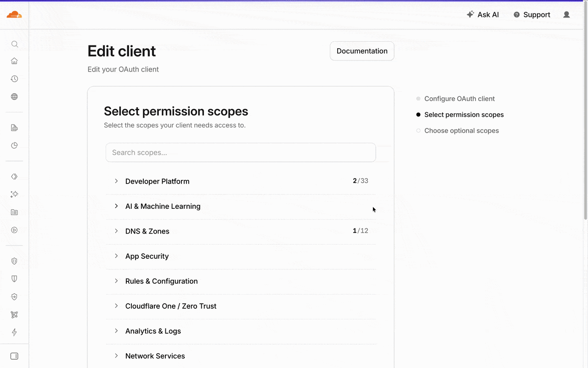Expand Cloudflare One / Zero Trust group
Viewport: 588px width, 368px height.
[241, 306]
